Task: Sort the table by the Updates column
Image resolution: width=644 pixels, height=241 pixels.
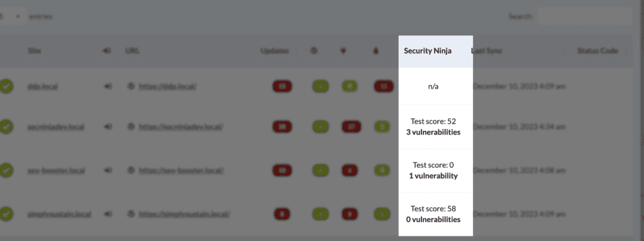Action: click(274, 51)
